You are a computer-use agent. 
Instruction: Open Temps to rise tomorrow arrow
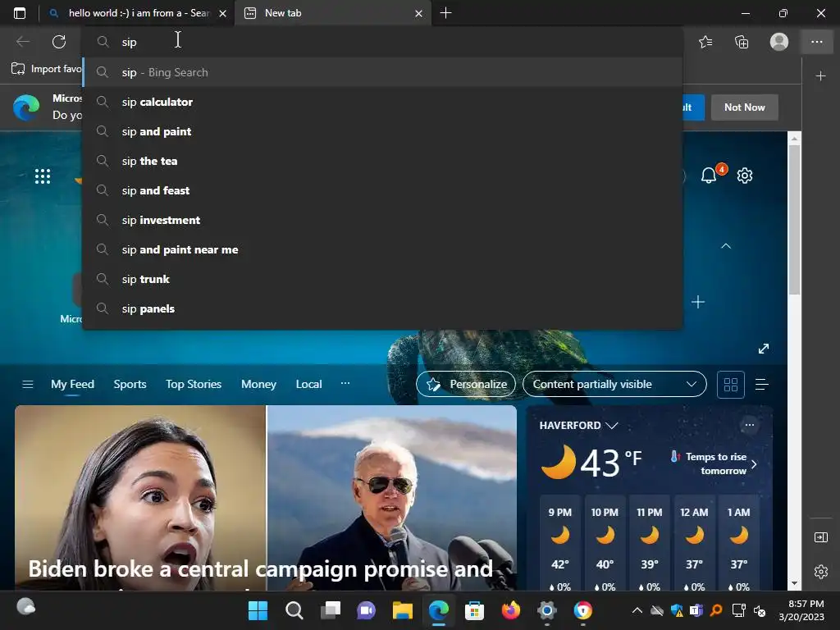click(755, 464)
